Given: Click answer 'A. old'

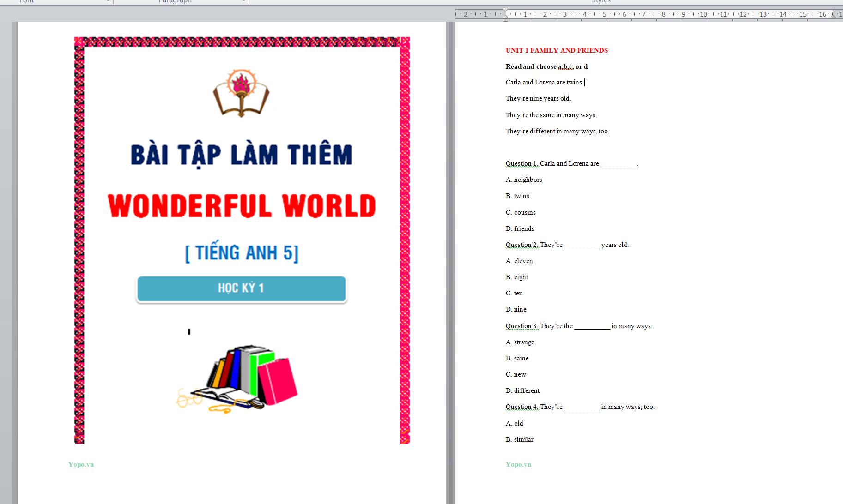Looking at the screenshot, I should pos(514,423).
